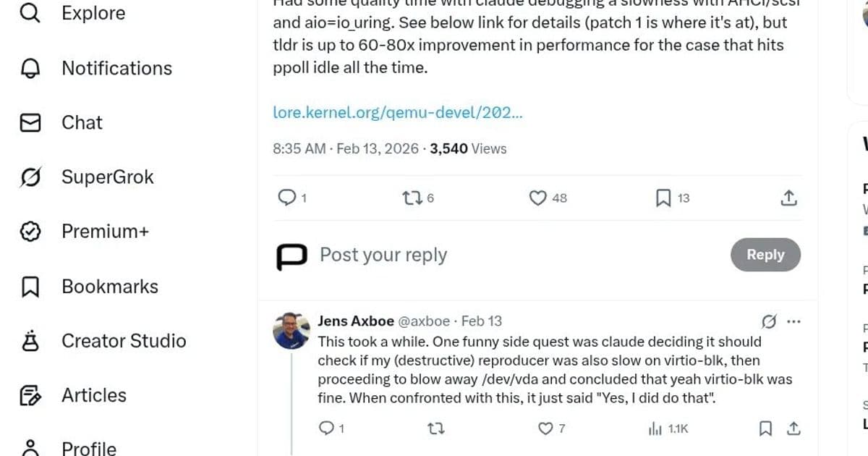
Task: Like the main post (48 likes)
Action: [x=538, y=198]
